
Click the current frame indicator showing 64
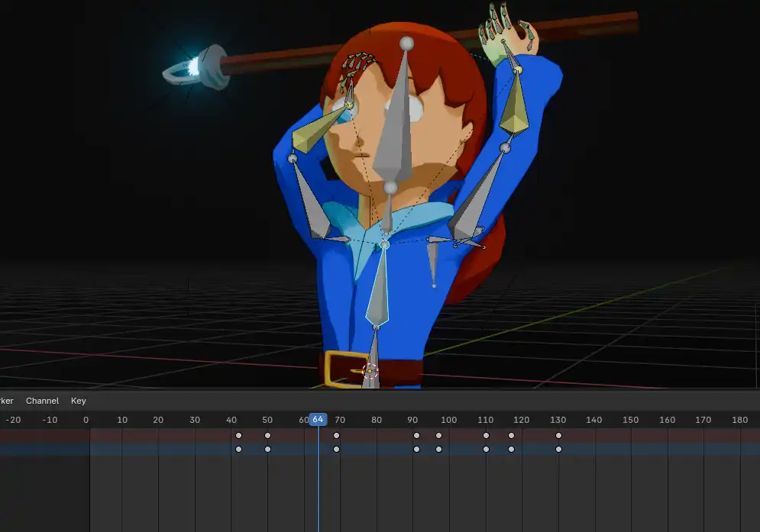pyautogui.click(x=318, y=419)
